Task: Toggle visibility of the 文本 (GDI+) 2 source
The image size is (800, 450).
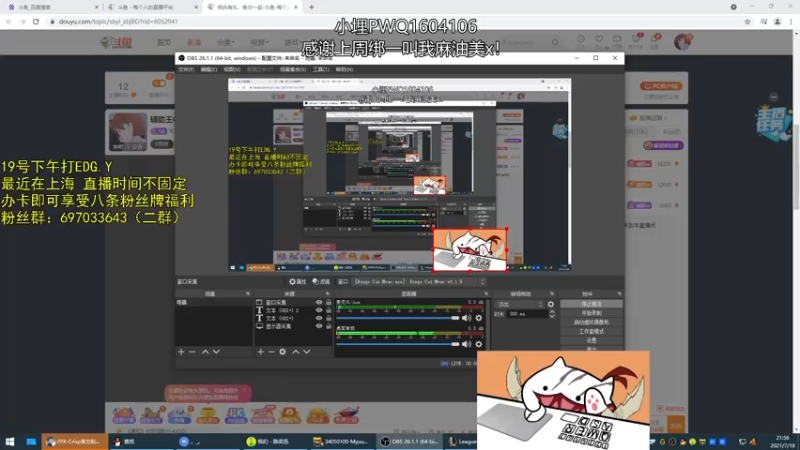Action: [319, 310]
